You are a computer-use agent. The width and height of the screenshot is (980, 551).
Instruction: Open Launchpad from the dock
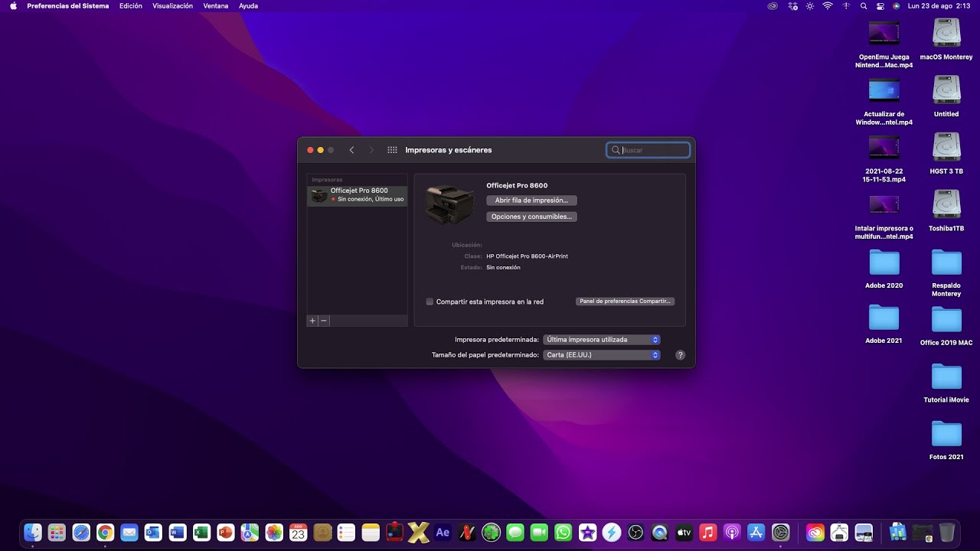(57, 533)
